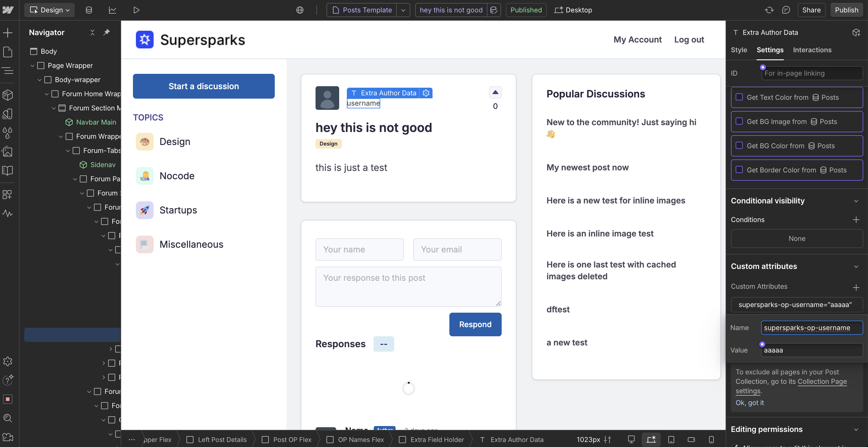The image size is (868, 447).
Task: Open the CMS database icon in top bar
Action: 89,10
